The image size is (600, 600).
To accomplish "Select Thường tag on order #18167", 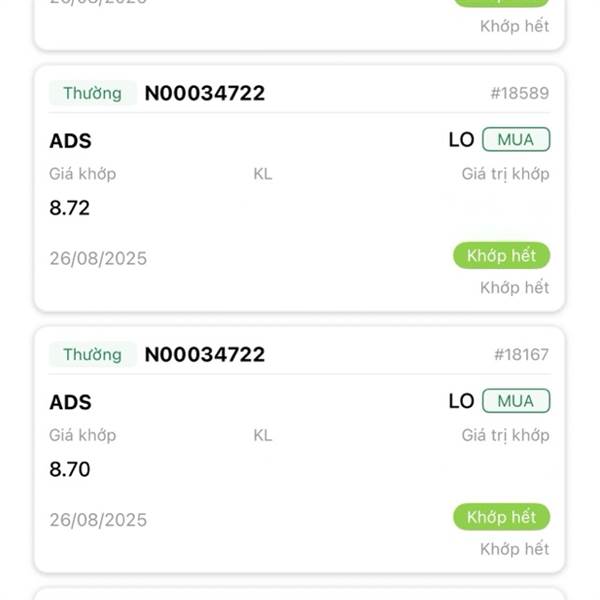I will [x=93, y=354].
